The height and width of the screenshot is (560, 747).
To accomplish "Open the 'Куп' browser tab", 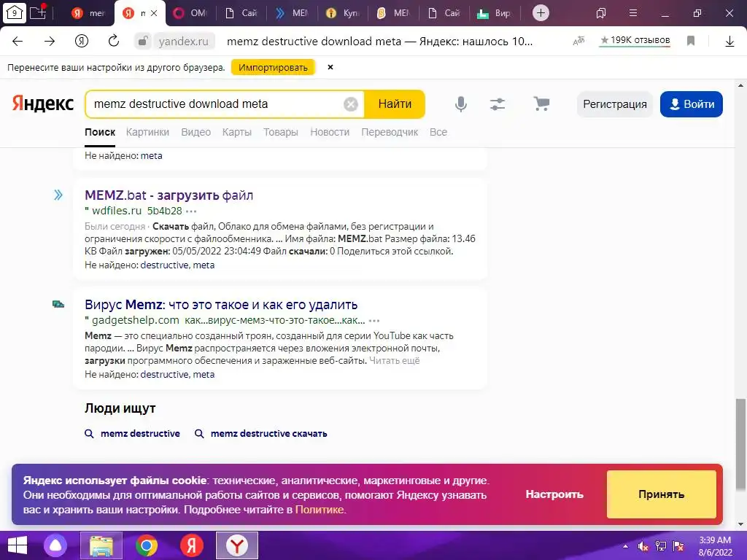I will [343, 13].
